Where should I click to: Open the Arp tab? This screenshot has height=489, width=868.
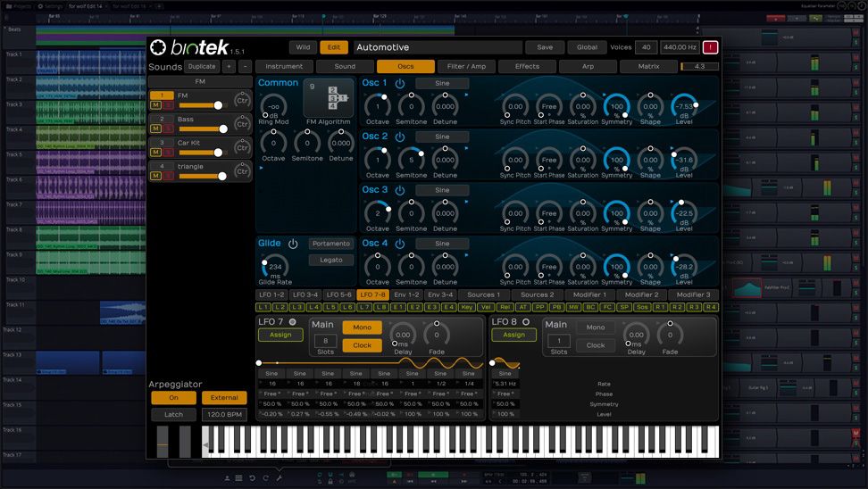588,66
